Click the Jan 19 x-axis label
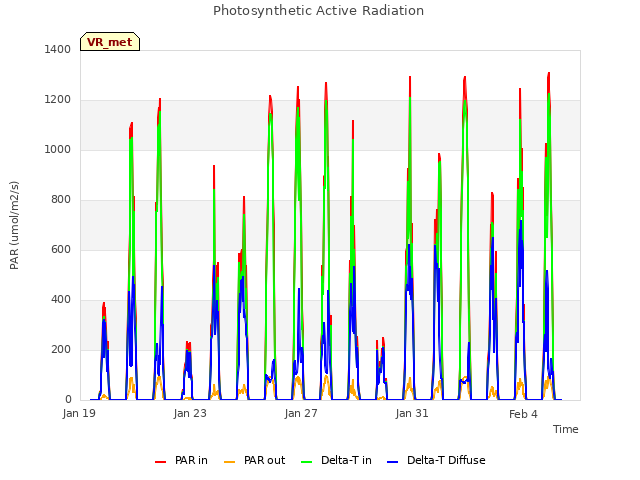This screenshot has height=480, width=640. click(79, 413)
